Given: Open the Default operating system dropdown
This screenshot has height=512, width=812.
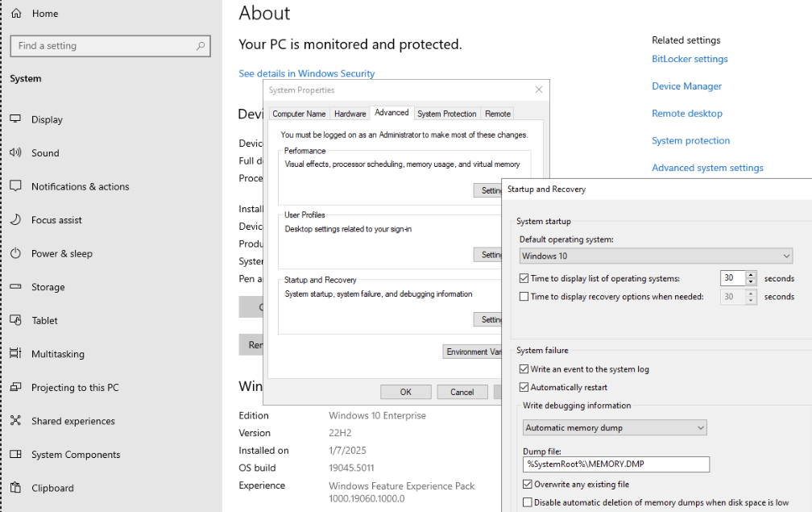Looking at the screenshot, I should tap(656, 256).
